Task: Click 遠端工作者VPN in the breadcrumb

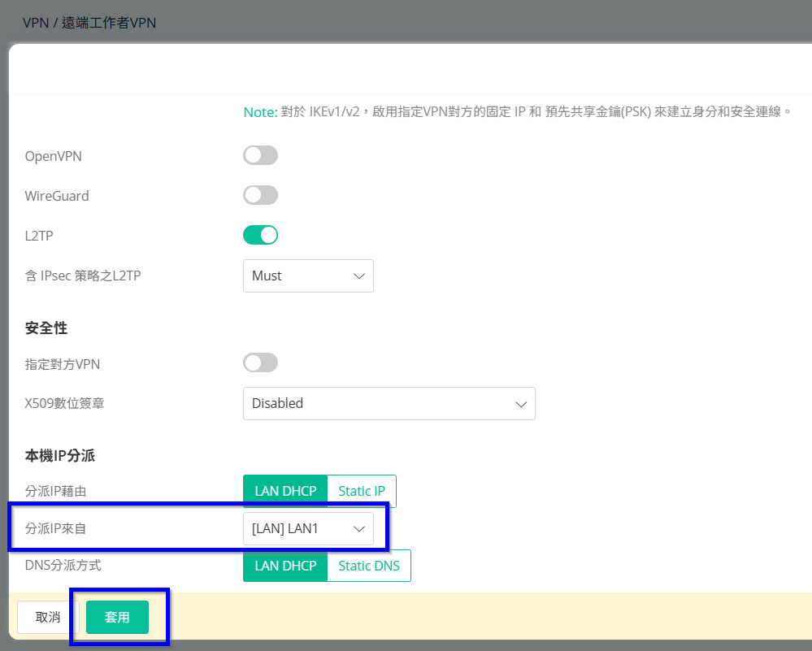Action: [x=109, y=23]
